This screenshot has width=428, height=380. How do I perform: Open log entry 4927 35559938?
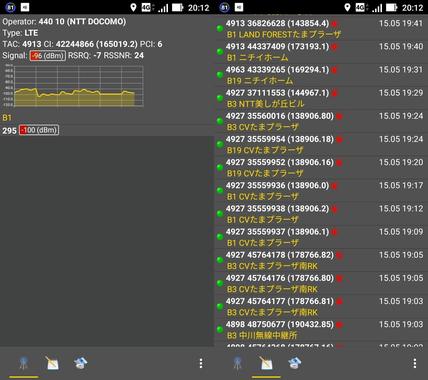point(321,214)
